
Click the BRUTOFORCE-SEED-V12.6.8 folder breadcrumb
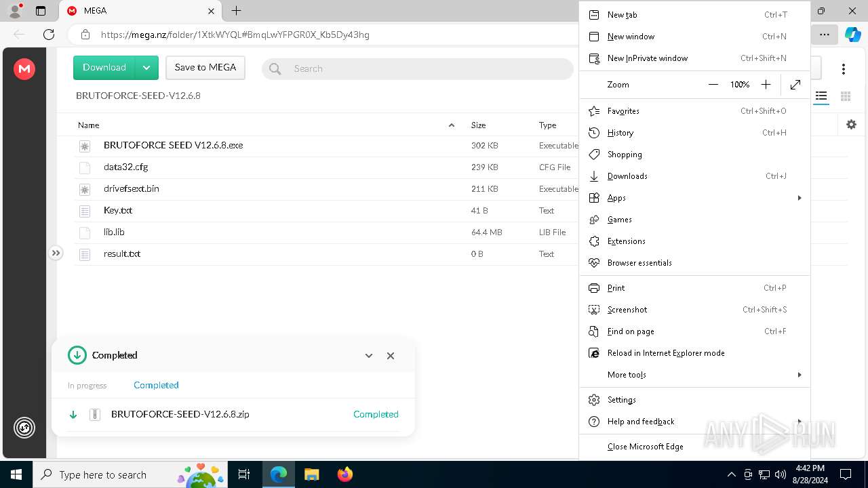[138, 96]
